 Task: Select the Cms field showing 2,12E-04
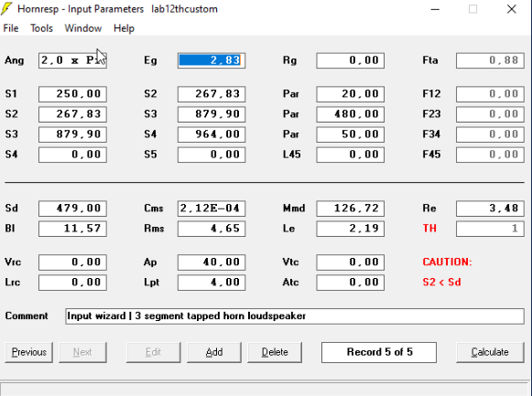[212, 209]
